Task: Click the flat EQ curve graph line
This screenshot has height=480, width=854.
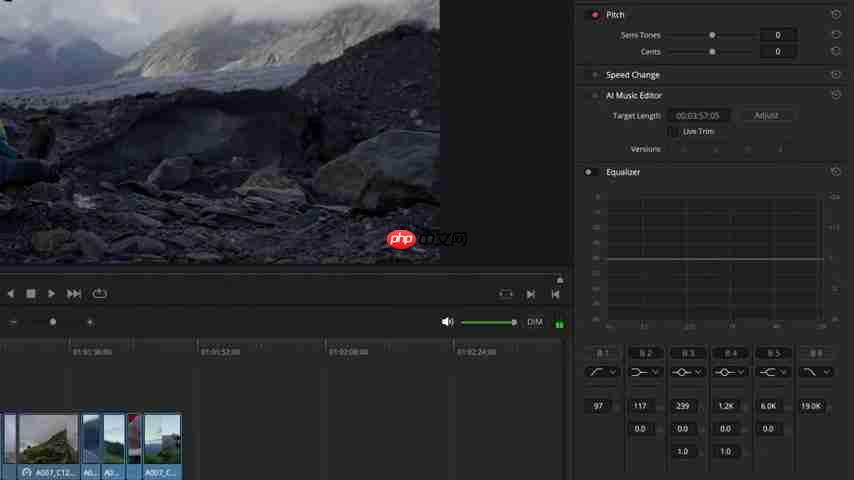Action: (715, 259)
